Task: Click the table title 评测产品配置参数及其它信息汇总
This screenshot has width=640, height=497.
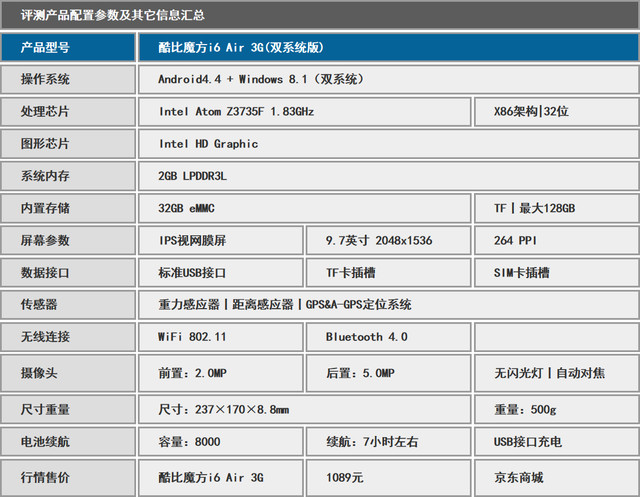Action: pos(113,15)
